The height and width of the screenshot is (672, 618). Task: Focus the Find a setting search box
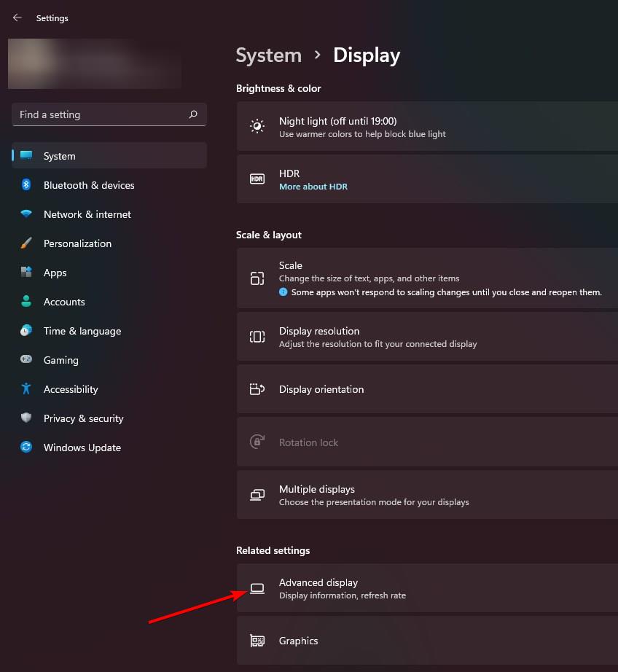(109, 114)
